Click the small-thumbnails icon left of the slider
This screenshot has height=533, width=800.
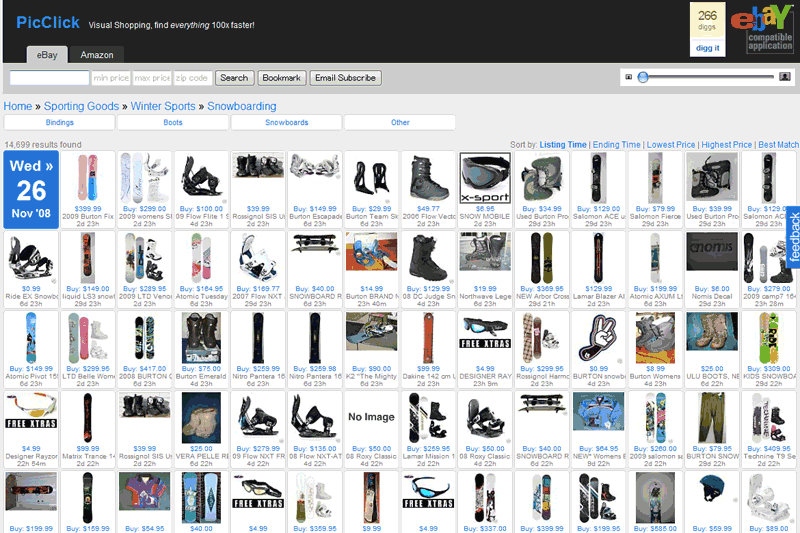[629, 77]
